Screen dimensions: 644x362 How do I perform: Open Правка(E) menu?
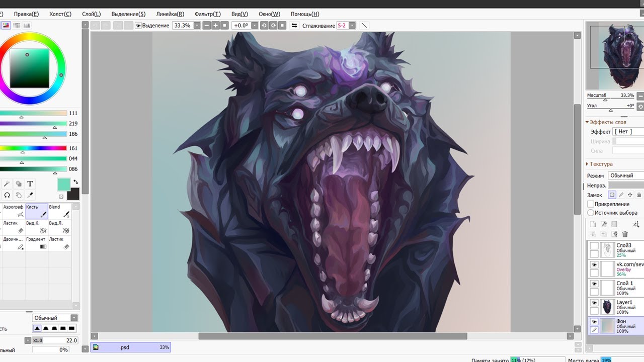tap(26, 14)
